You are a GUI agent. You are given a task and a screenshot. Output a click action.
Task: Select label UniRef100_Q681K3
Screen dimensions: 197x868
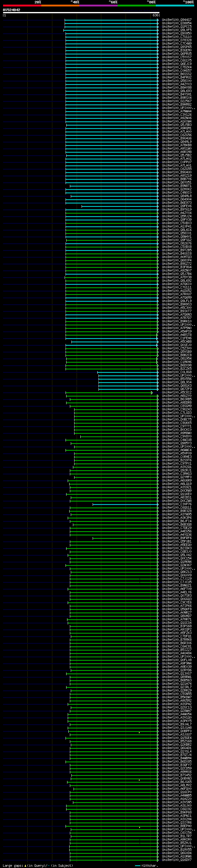177,386
